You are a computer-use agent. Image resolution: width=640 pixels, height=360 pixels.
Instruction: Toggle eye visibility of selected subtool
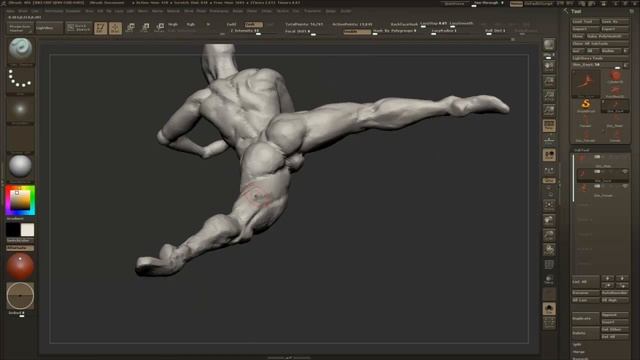[624, 172]
